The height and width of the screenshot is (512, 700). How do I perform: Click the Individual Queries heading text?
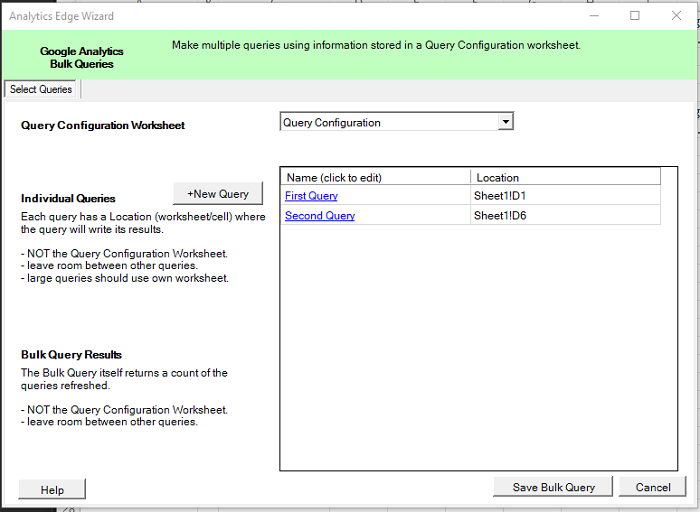(68, 198)
